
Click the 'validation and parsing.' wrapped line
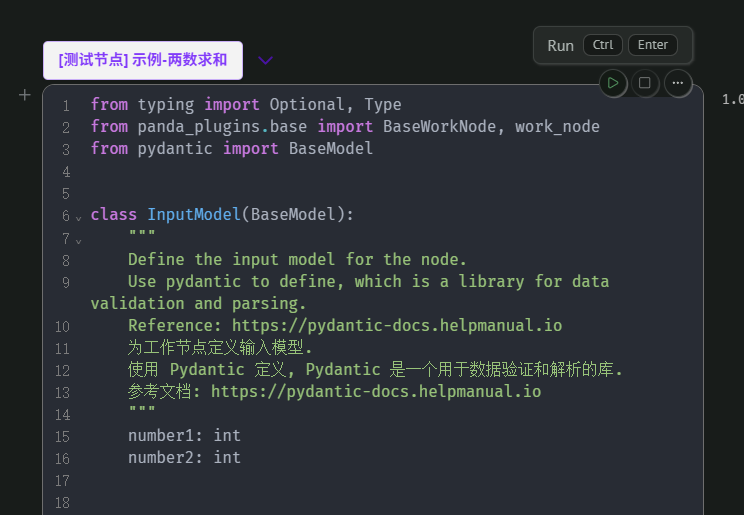point(198,304)
